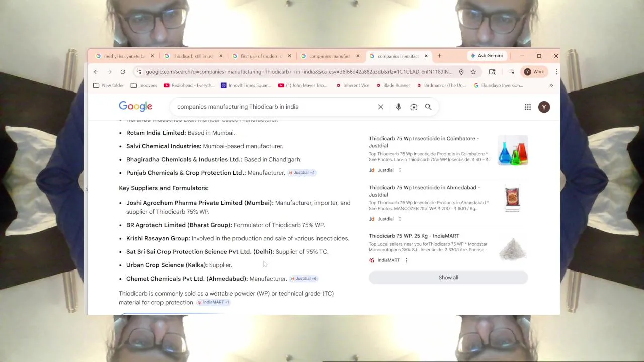Maximize the Chrome window
Image resolution: width=644 pixels, height=362 pixels.
point(539,56)
